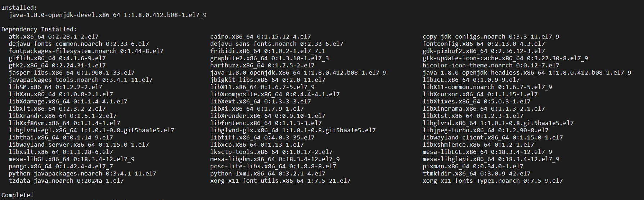The width and height of the screenshot is (644, 200).
Task: Select the pixman.x86_64 package entry
Action: point(473,166)
